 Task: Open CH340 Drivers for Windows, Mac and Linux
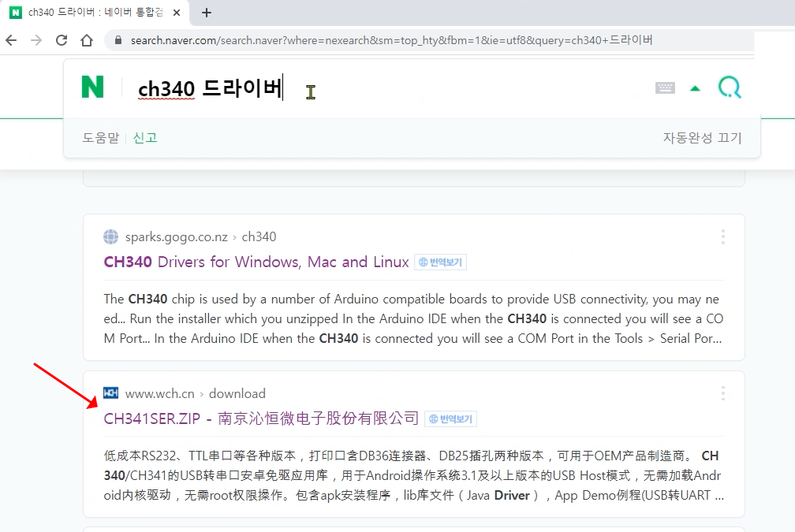click(x=256, y=262)
